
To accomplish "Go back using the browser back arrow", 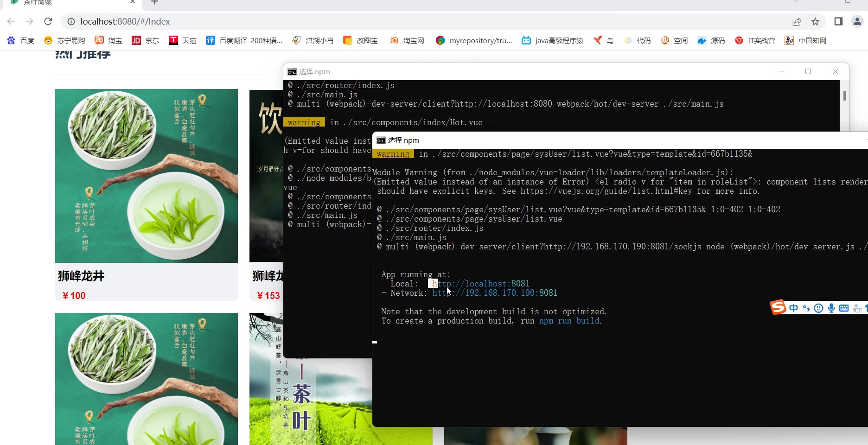I will (11, 21).
